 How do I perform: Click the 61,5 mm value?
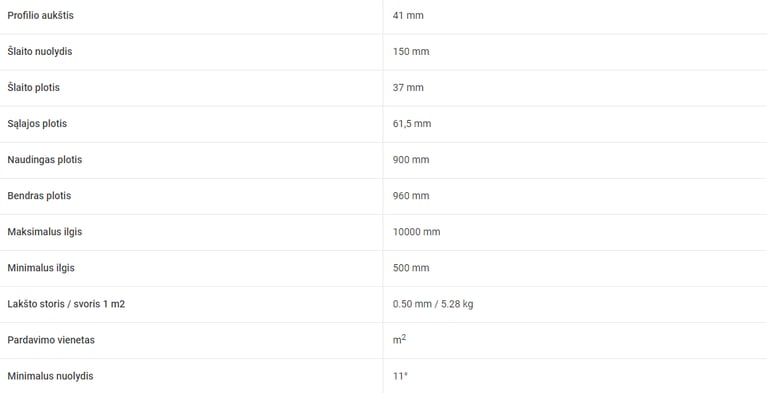point(412,124)
